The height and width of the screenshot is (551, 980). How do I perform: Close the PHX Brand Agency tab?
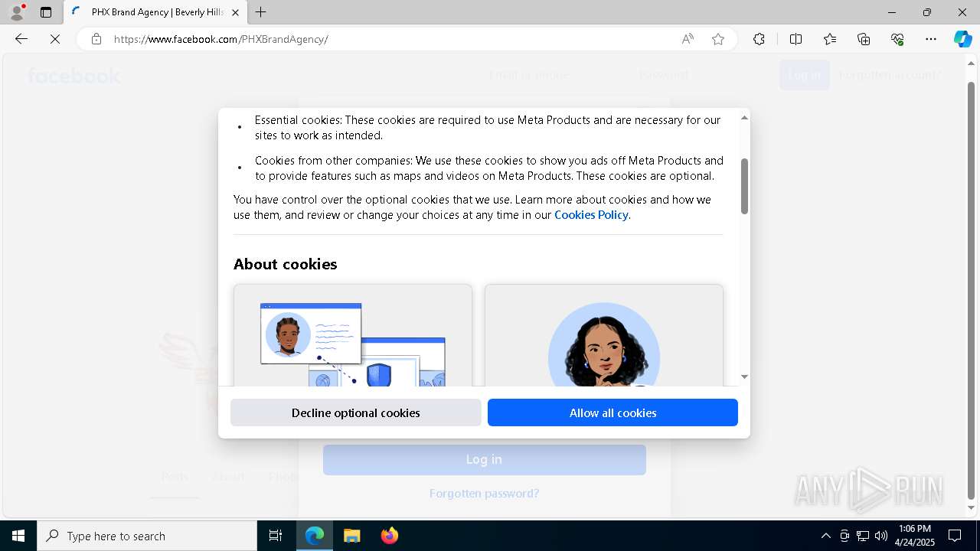(x=235, y=12)
